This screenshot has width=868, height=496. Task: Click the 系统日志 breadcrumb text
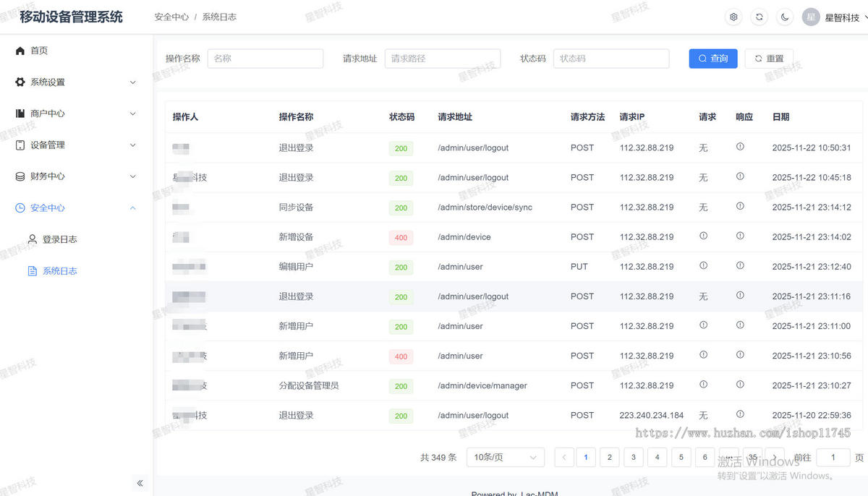[x=219, y=17]
